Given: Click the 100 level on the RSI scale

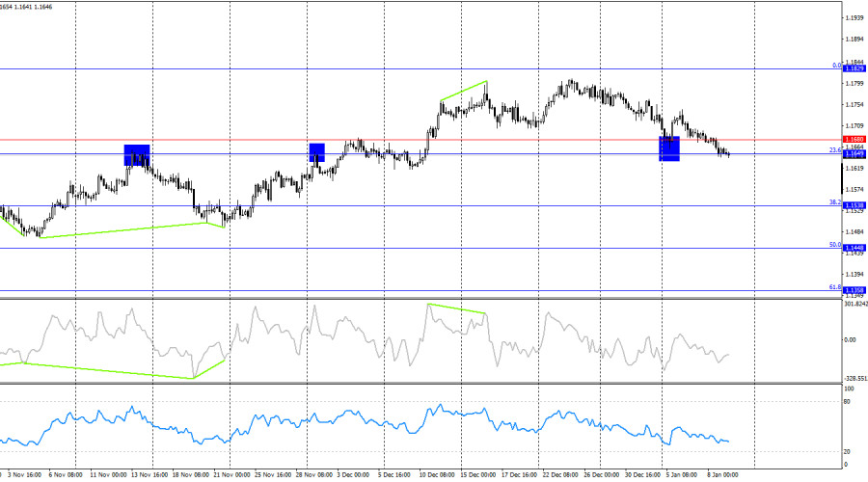Looking at the screenshot, I should 849,389.
